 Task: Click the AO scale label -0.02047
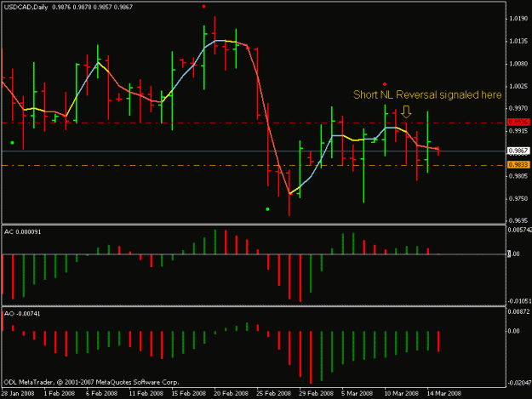coord(519,383)
